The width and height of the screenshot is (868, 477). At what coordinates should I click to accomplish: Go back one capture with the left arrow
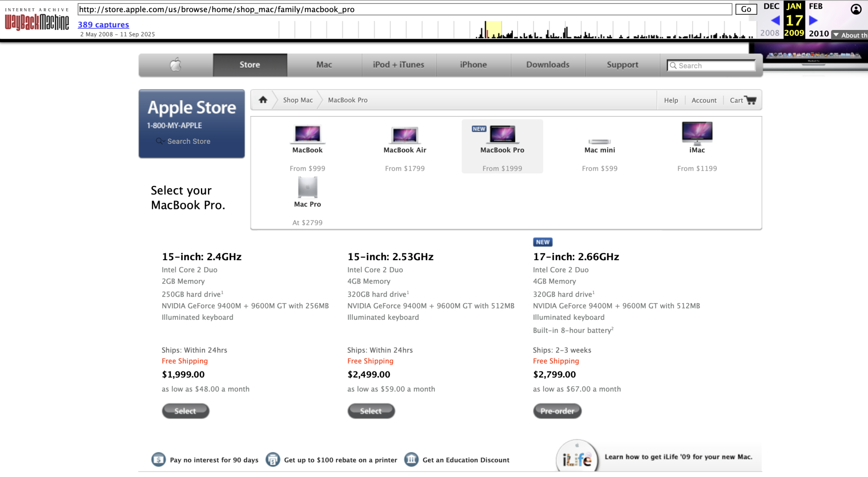775,20
